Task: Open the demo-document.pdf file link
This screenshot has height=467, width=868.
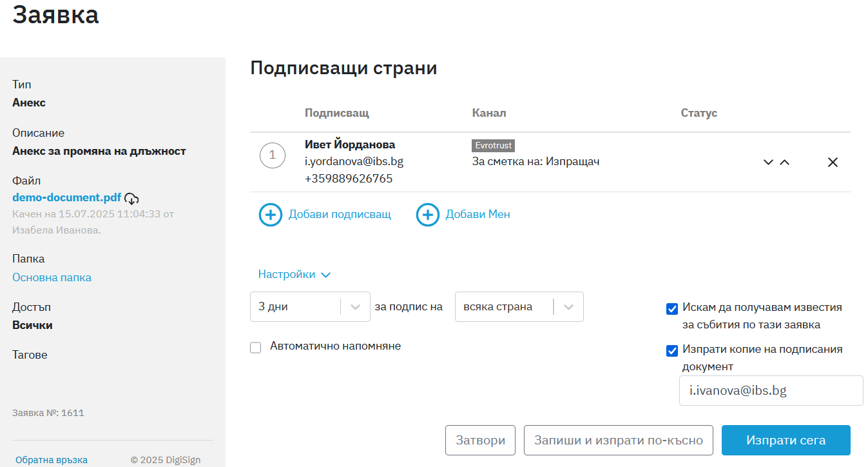Action: [x=66, y=197]
